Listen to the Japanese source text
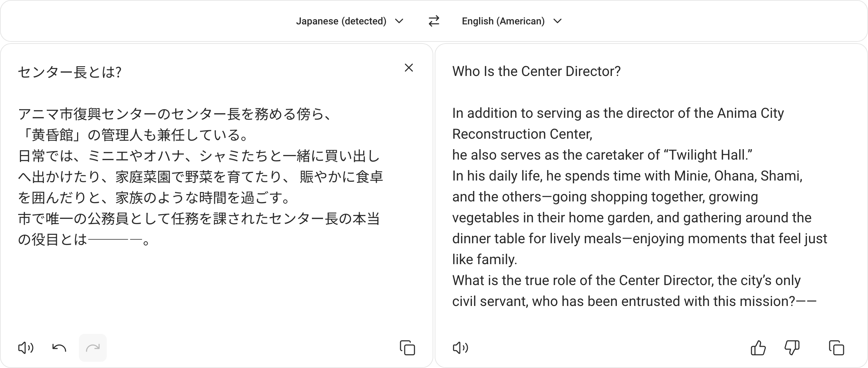Image resolution: width=868 pixels, height=368 pixels. point(26,348)
